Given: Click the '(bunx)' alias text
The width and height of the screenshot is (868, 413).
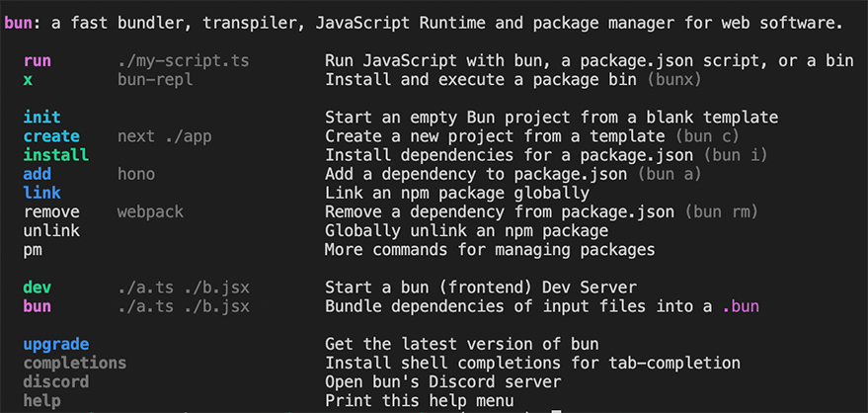Looking at the screenshot, I should coord(674,80).
